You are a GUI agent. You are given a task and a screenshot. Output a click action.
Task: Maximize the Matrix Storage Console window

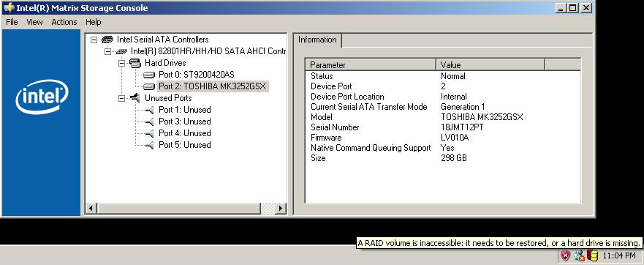[x=573, y=8]
